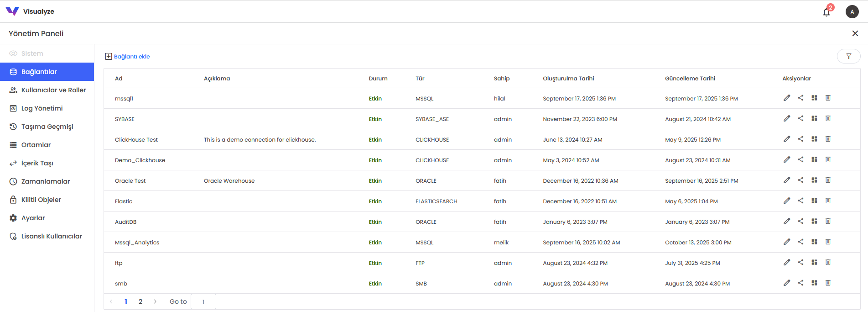
Task: Edit the Elastic connection
Action: click(x=787, y=201)
